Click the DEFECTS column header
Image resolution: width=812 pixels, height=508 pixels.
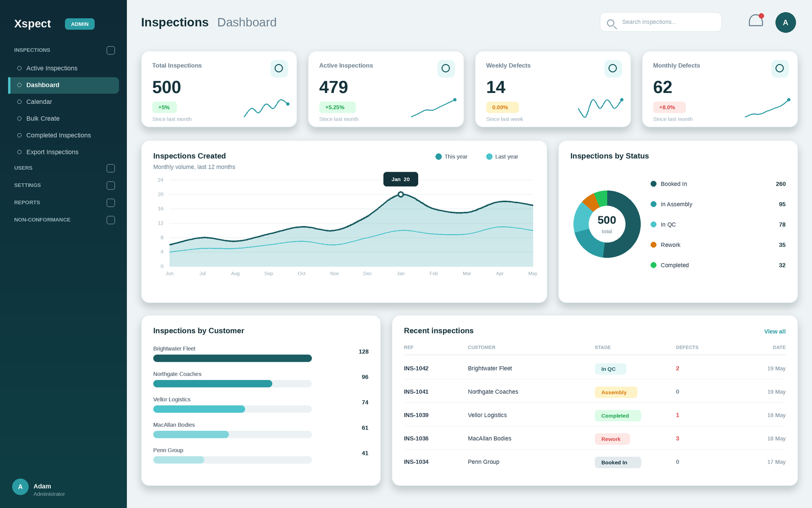click(687, 347)
